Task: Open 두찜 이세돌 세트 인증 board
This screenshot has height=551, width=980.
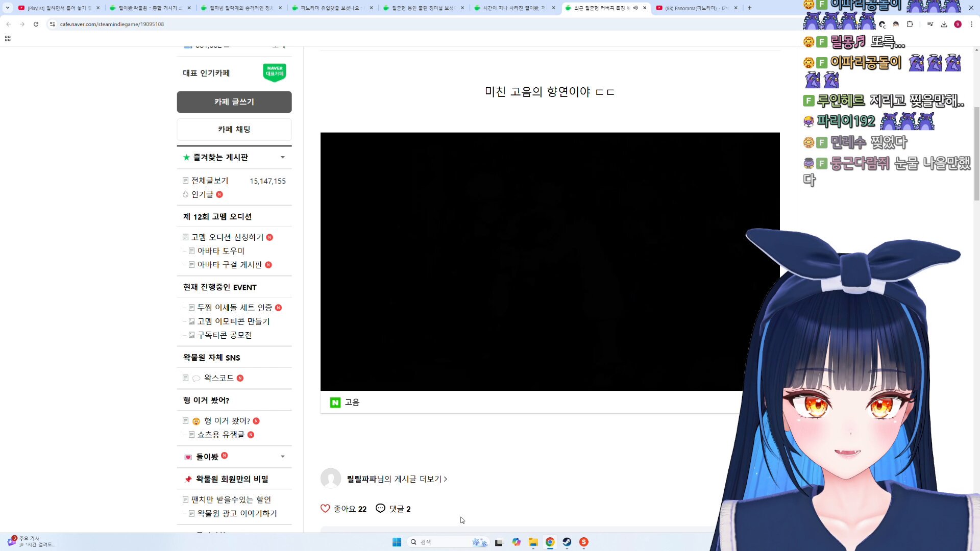Action: [x=234, y=308]
